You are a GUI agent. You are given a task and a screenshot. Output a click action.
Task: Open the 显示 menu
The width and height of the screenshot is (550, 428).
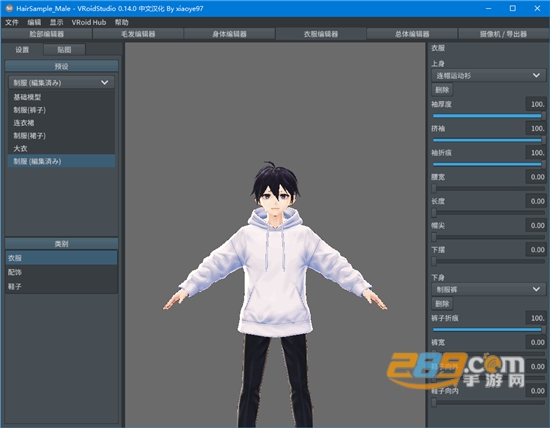56,22
